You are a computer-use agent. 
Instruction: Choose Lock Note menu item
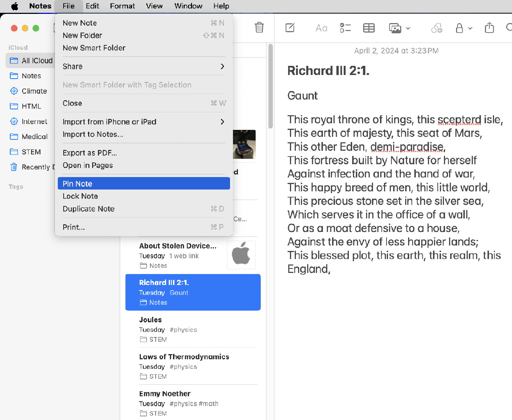click(x=144, y=196)
